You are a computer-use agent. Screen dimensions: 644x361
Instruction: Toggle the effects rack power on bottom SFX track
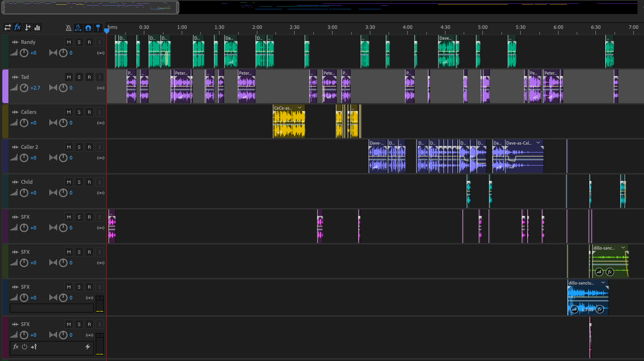click(25, 347)
